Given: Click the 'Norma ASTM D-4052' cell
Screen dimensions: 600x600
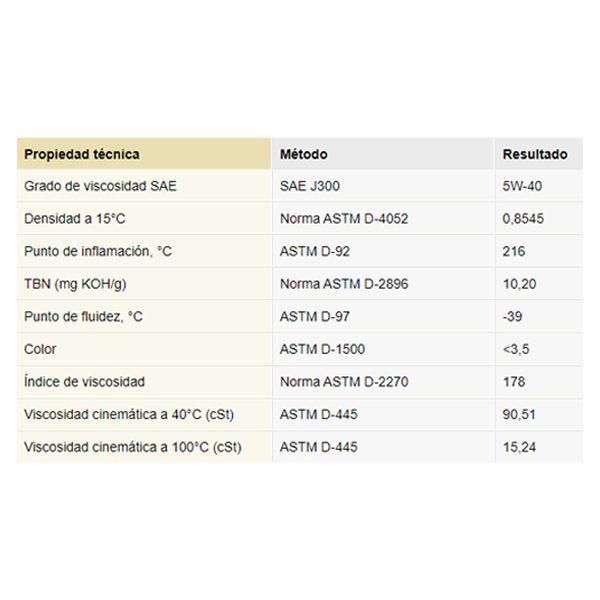Looking at the screenshot, I should 344,219.
